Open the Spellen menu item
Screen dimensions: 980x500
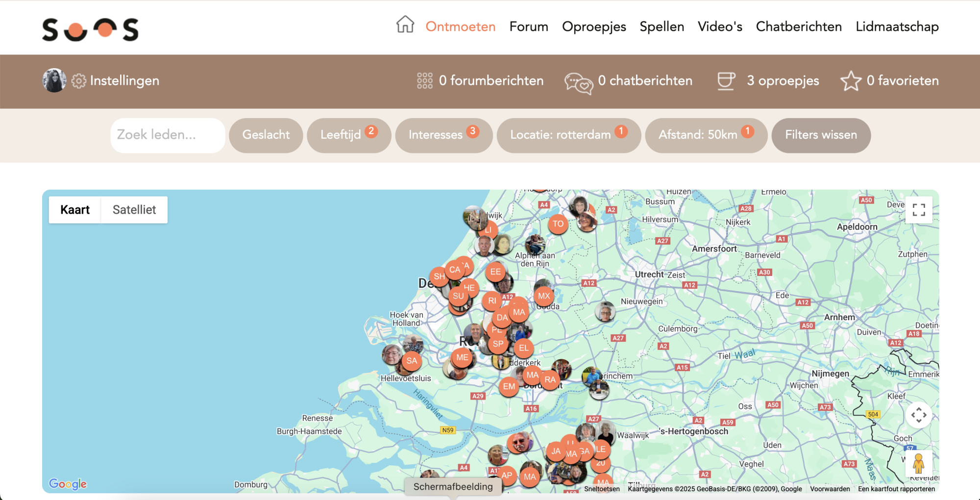661,26
